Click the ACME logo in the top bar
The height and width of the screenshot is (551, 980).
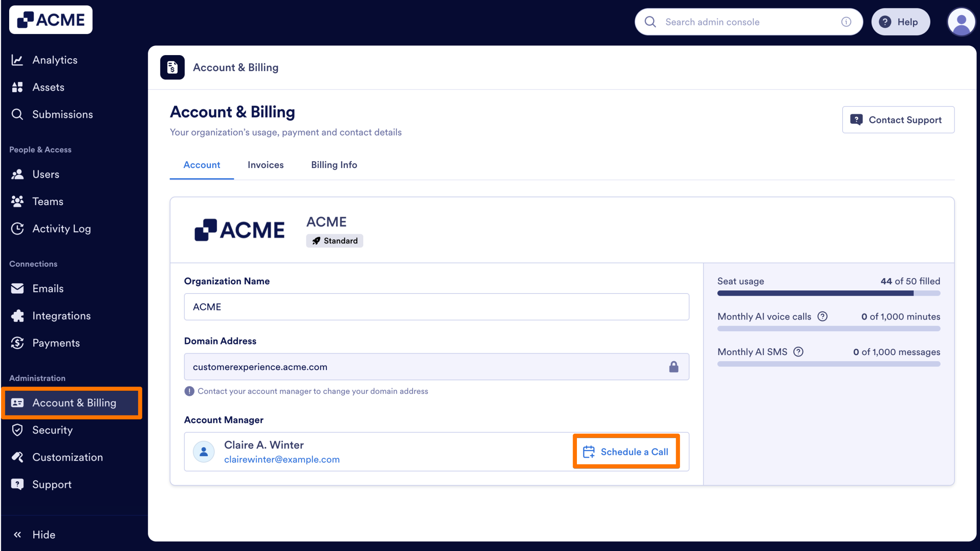(51, 20)
